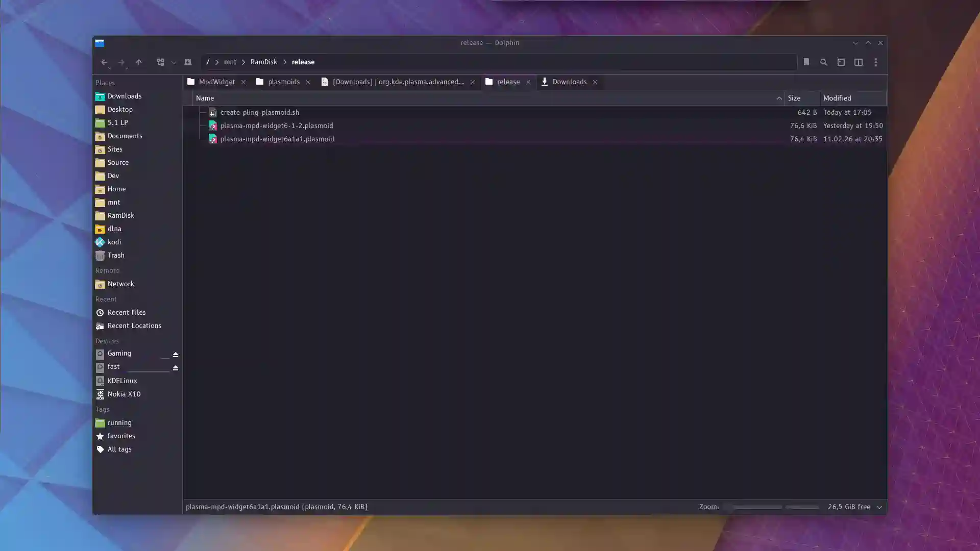Expand free space dropdown in status bar

tap(879, 507)
